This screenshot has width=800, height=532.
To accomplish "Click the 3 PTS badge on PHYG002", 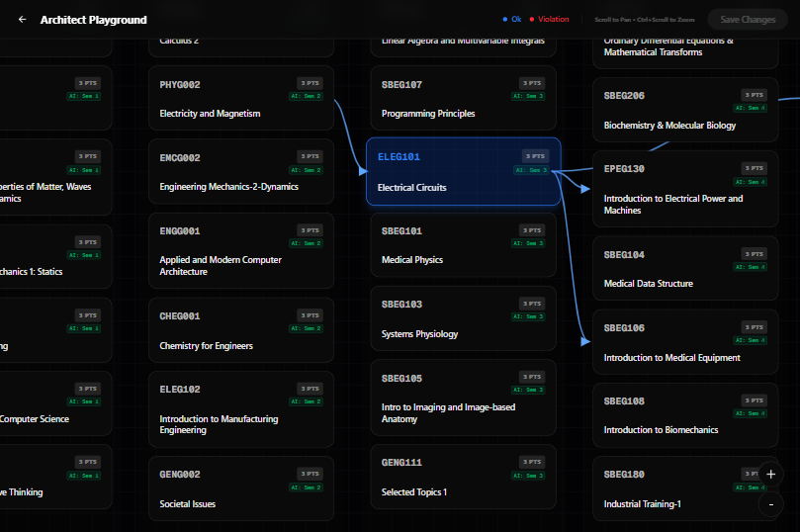I will tap(310, 83).
